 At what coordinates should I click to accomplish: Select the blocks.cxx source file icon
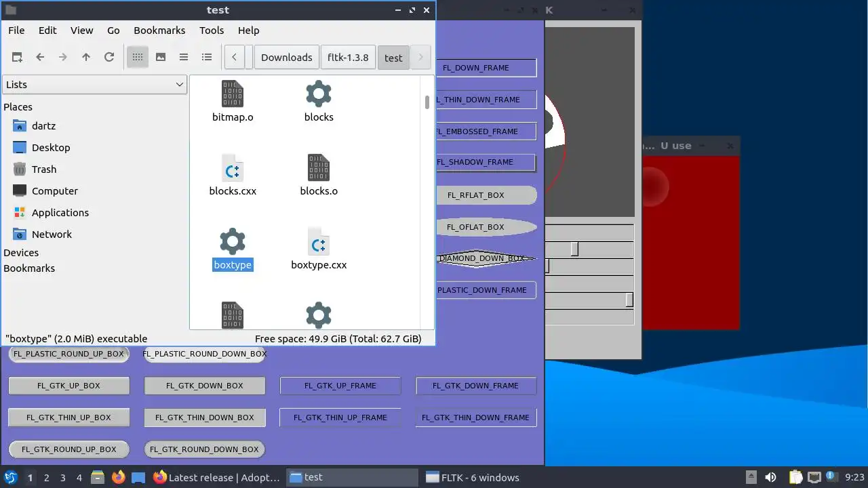233,167
